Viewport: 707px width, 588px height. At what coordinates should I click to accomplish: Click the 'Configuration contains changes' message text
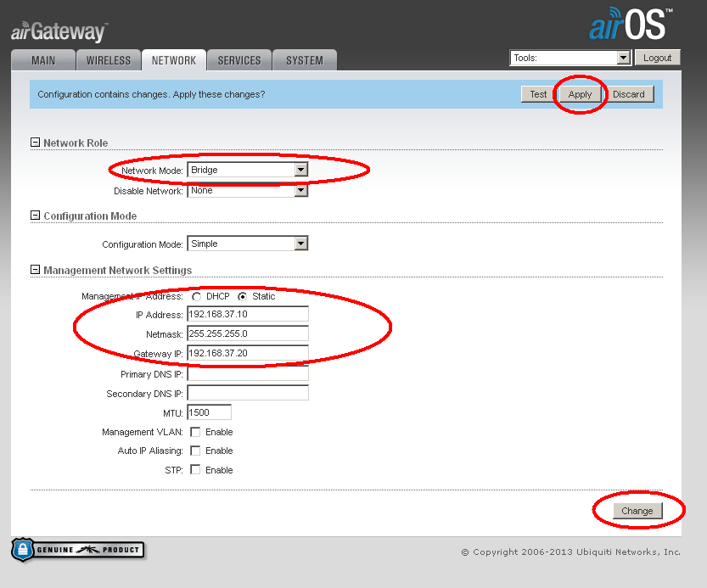click(x=151, y=94)
